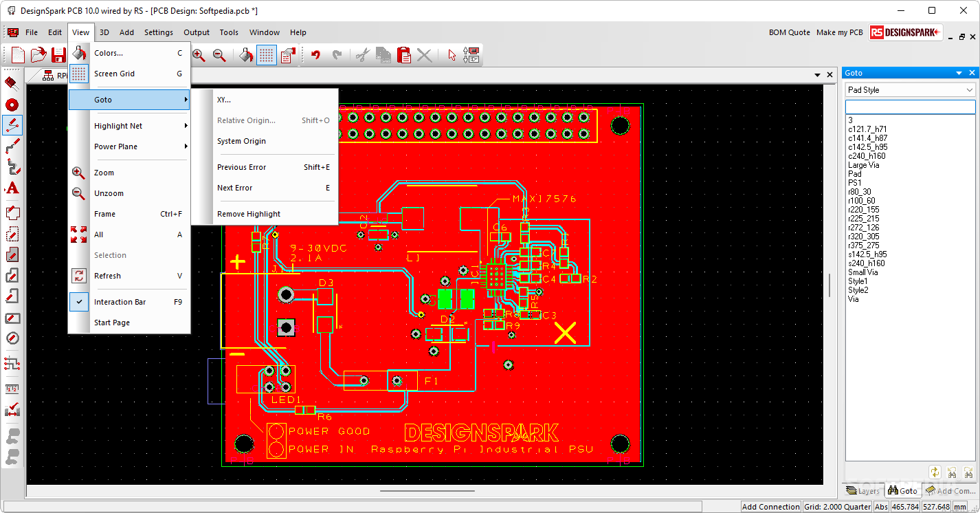Select 'Small Via' in the pad style list
This screenshot has width=980, height=513.
tap(863, 272)
